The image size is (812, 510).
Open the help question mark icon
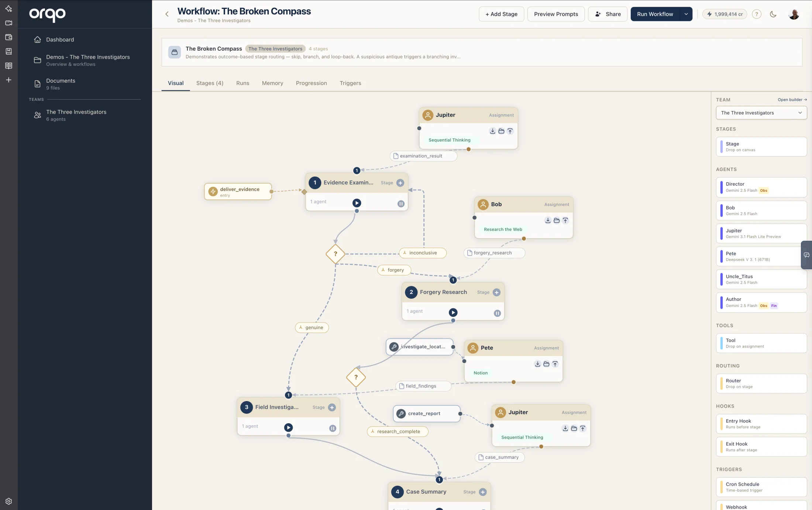coord(757,14)
